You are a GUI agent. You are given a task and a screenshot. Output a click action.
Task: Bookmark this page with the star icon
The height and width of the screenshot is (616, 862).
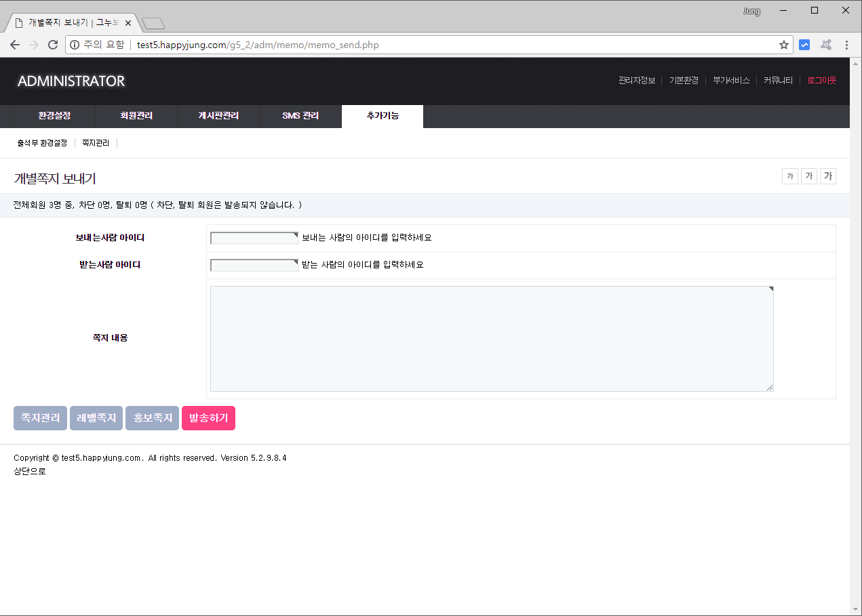(784, 45)
